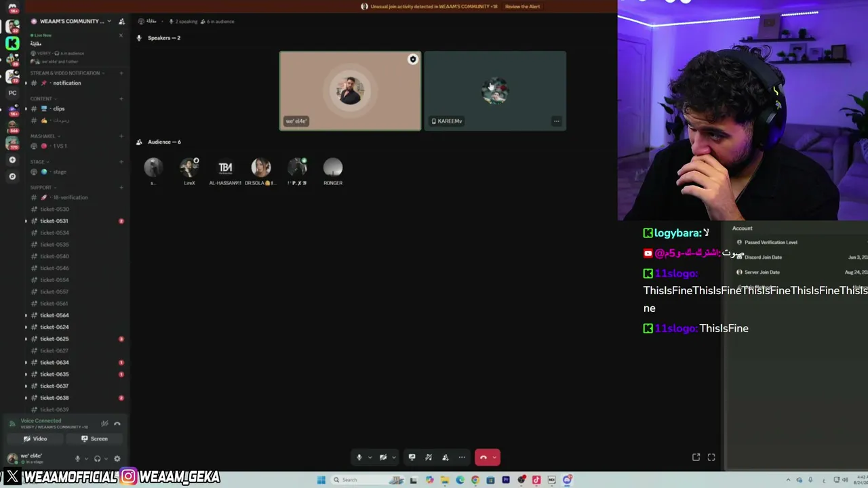Open channel ticket-0531
Image resolution: width=868 pixels, height=488 pixels.
pos(76,221)
